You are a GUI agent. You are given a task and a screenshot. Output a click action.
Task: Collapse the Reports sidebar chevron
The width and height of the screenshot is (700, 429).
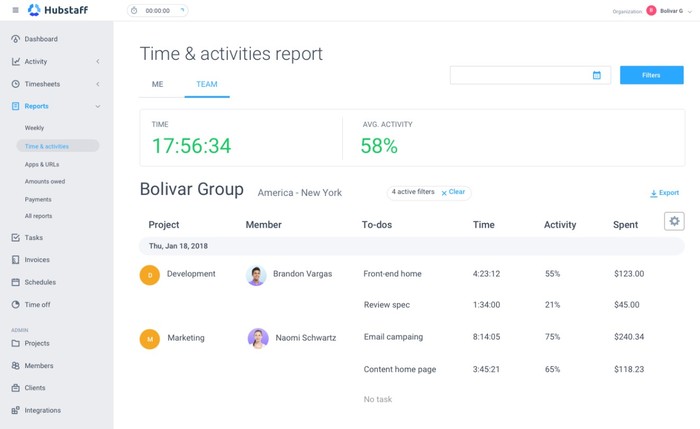pyautogui.click(x=98, y=106)
